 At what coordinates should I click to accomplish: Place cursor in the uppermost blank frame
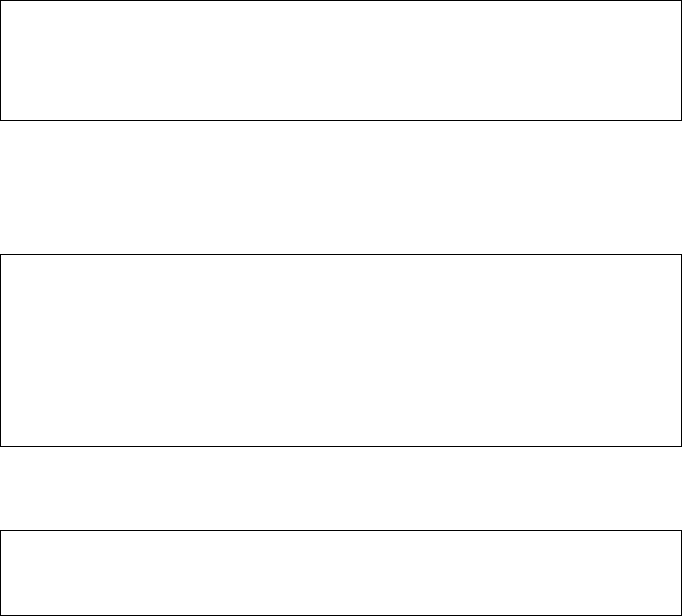(341, 60)
